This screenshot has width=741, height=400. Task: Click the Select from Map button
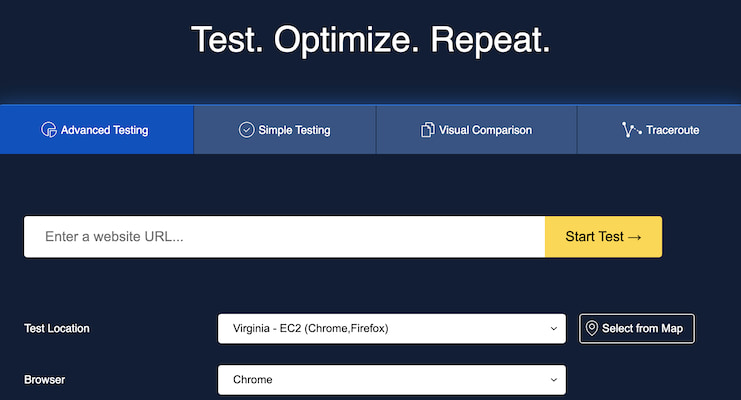click(x=637, y=329)
